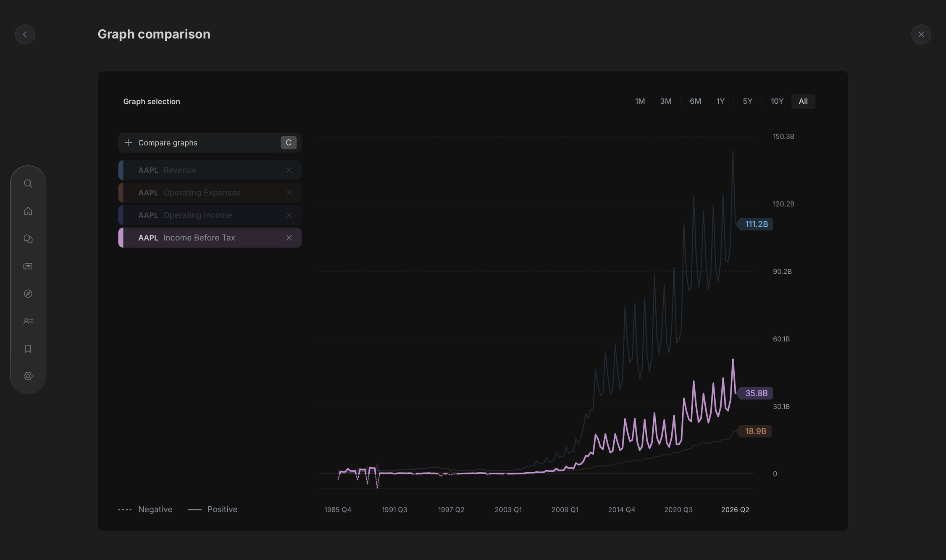Click the Compare graphs button

coord(210,143)
